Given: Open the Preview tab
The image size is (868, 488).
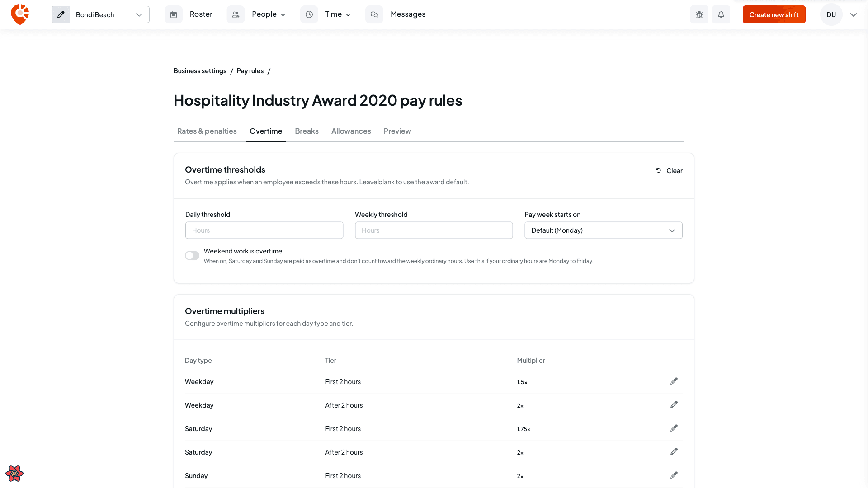Looking at the screenshot, I should pyautogui.click(x=397, y=131).
